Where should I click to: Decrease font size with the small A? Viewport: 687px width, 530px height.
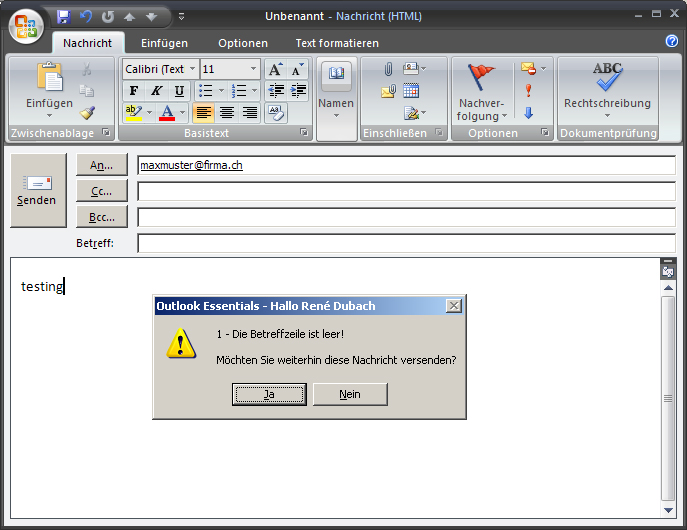(297, 69)
